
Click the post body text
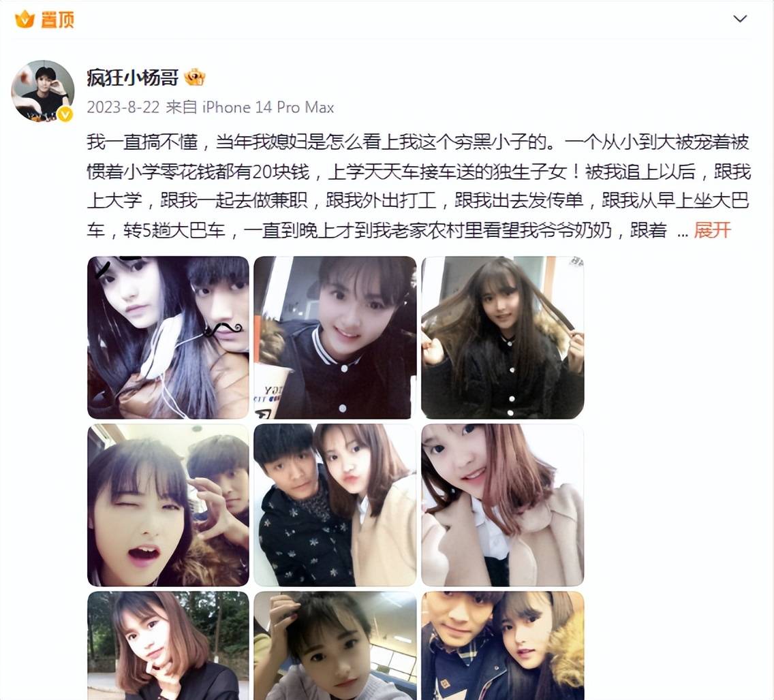click(x=418, y=186)
